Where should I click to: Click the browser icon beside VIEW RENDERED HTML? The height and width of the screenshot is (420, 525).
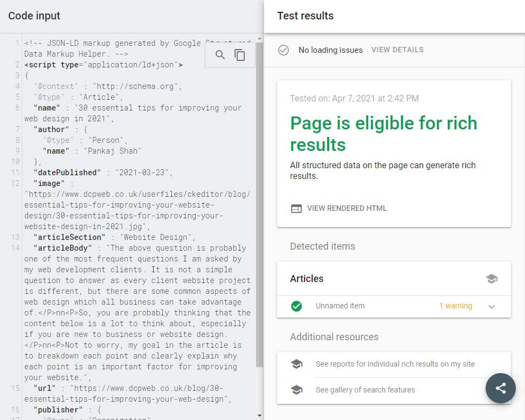click(x=296, y=208)
